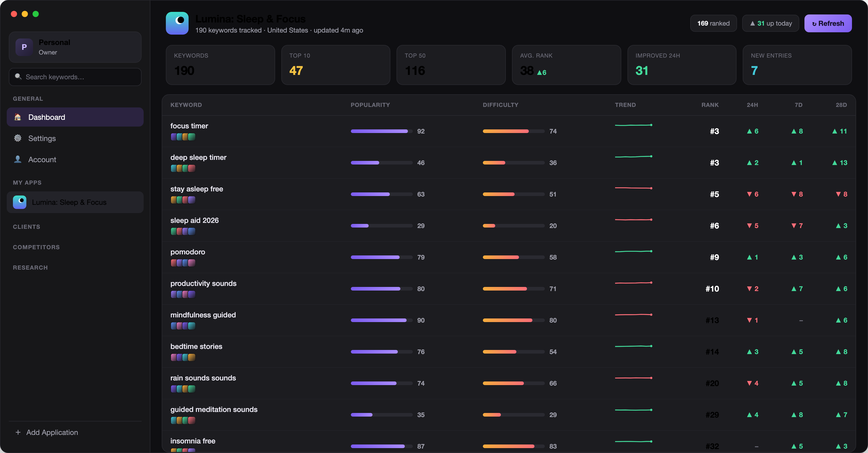Click the plus icon beside Add Application
This screenshot has height=453, width=868.
(18, 432)
